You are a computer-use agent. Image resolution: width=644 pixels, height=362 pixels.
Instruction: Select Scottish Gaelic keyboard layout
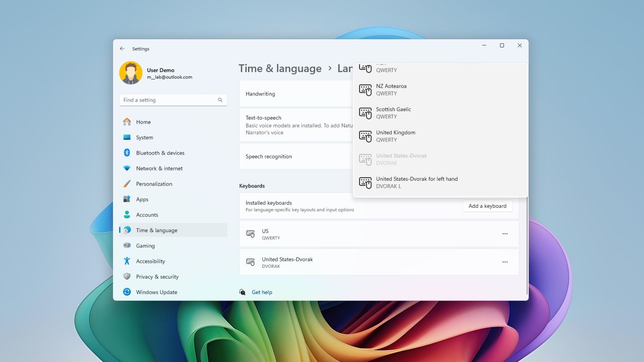[440, 113]
